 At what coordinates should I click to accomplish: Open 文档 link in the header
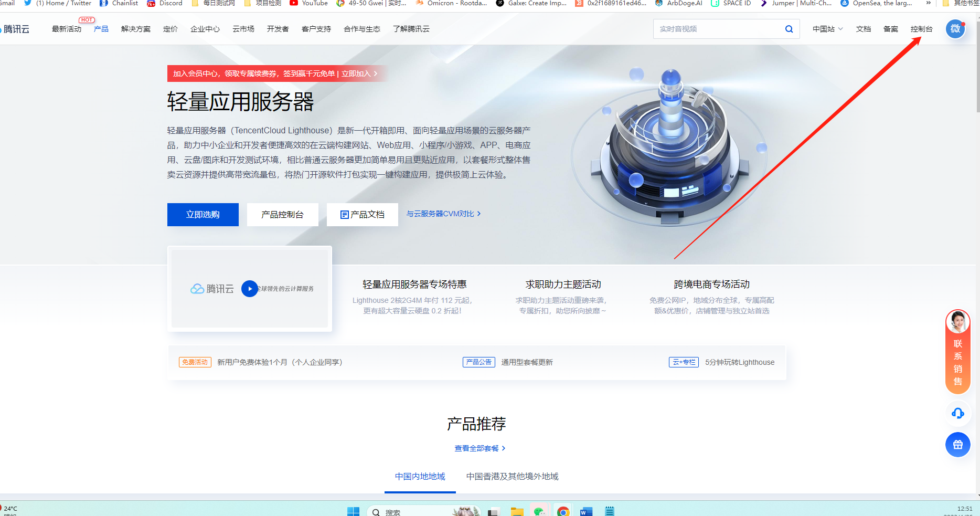pyautogui.click(x=864, y=29)
